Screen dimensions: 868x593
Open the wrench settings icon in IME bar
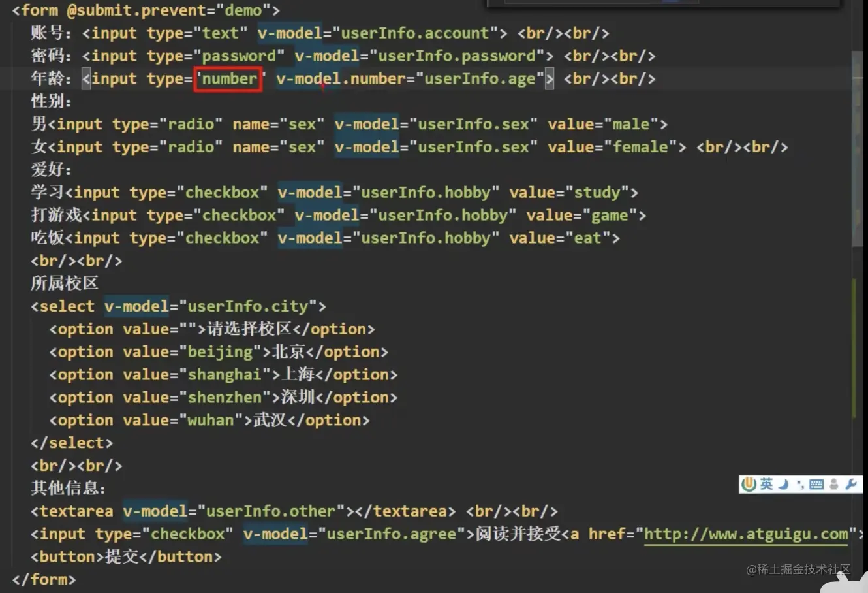[x=851, y=485]
